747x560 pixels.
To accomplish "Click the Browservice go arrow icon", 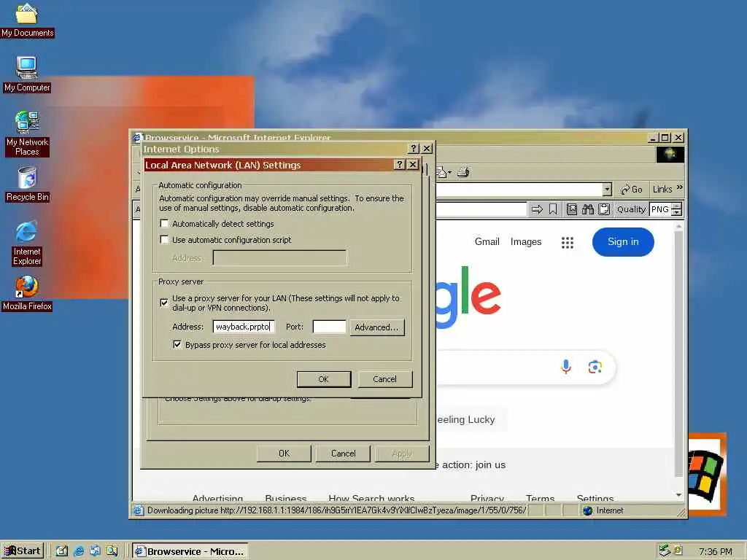I will pos(537,209).
